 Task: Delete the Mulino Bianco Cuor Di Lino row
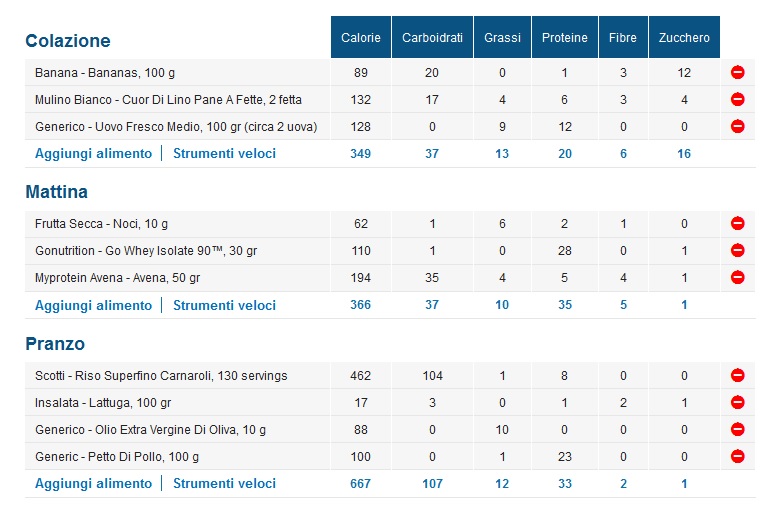pyautogui.click(x=737, y=100)
